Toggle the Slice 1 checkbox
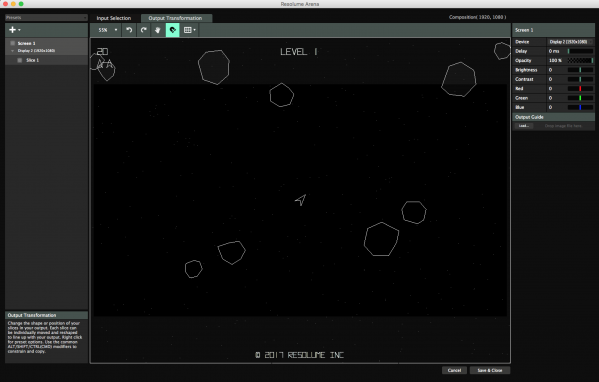Viewport: 599px width, 382px height. coord(19,60)
